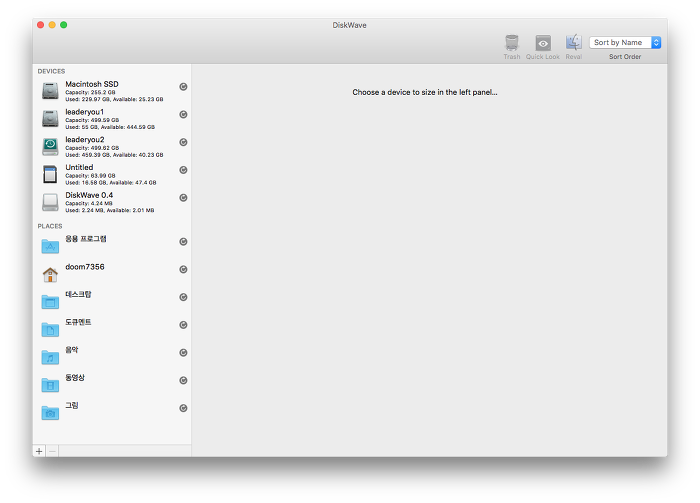
Task: Click the refresh arrow for 도큐멘트
Action: tap(183, 324)
